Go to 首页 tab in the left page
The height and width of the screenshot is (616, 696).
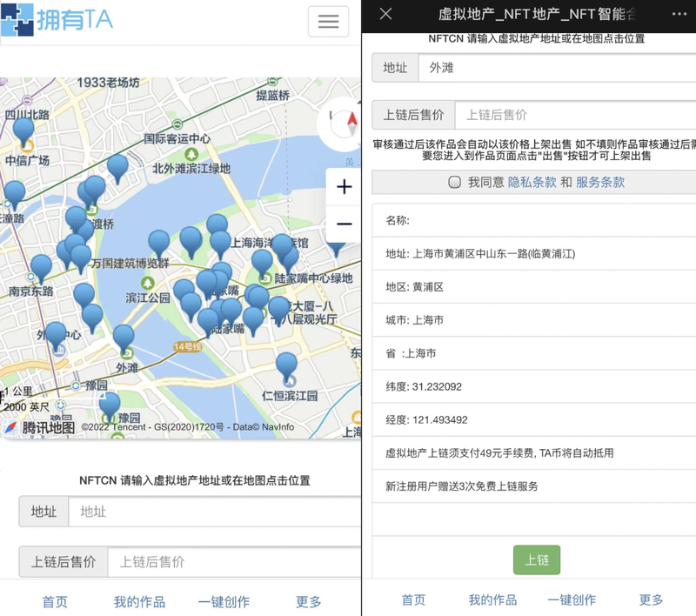tap(55, 602)
